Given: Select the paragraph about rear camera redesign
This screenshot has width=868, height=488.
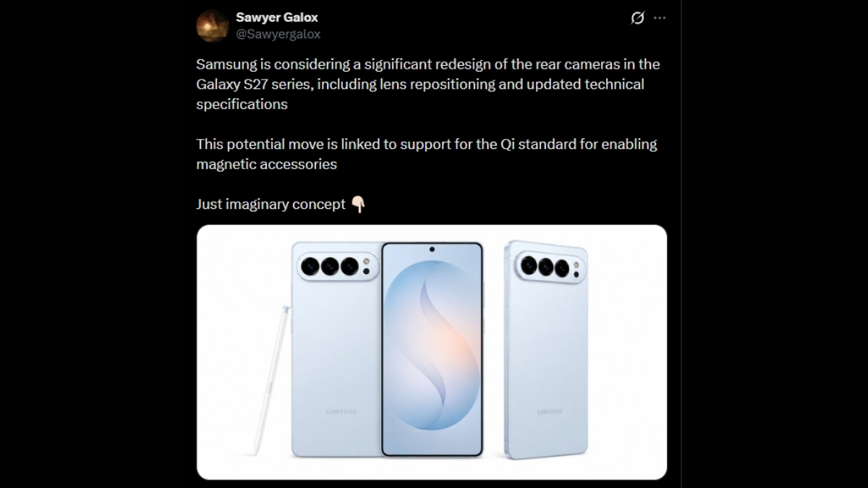Looking at the screenshot, I should click(x=427, y=84).
